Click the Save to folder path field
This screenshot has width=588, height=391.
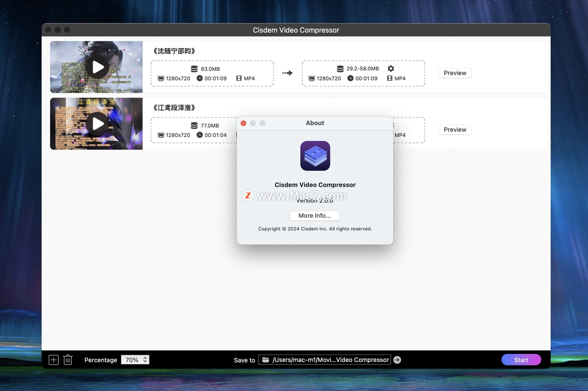325,360
